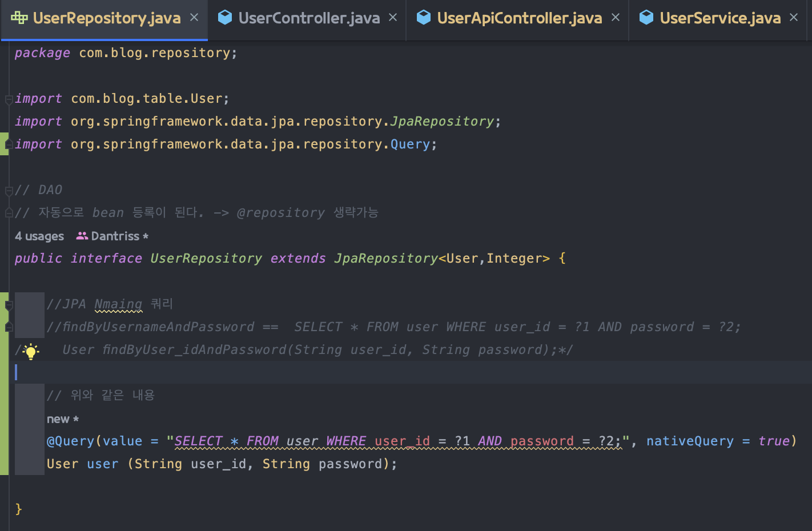The width and height of the screenshot is (812, 531).
Task: Click the @Query annotation
Action: click(71, 441)
